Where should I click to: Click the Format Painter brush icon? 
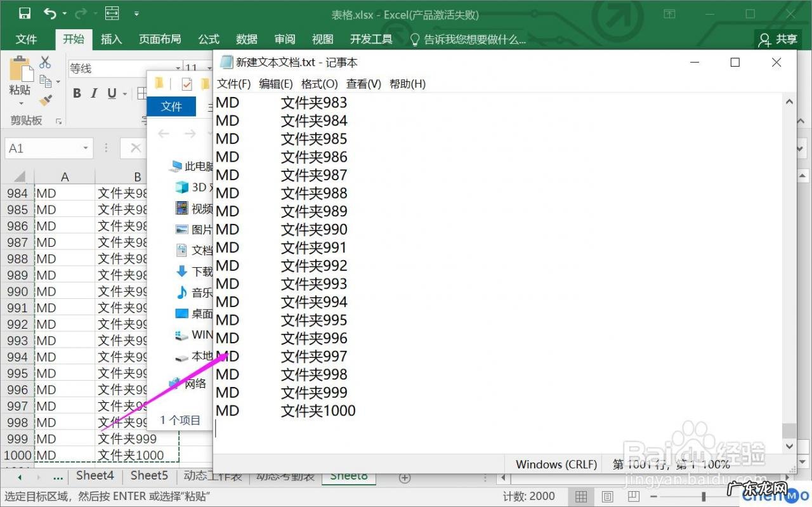point(45,100)
